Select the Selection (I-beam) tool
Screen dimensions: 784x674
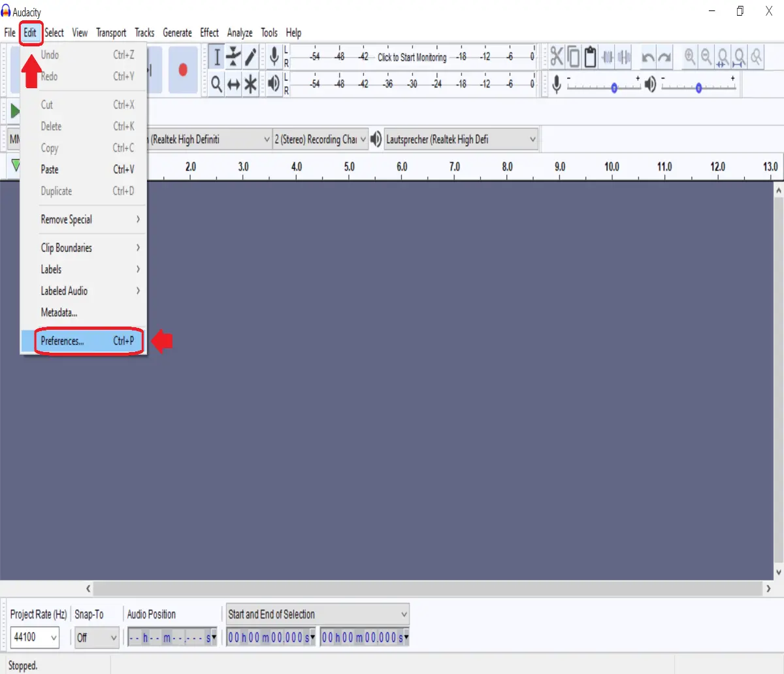pos(217,57)
